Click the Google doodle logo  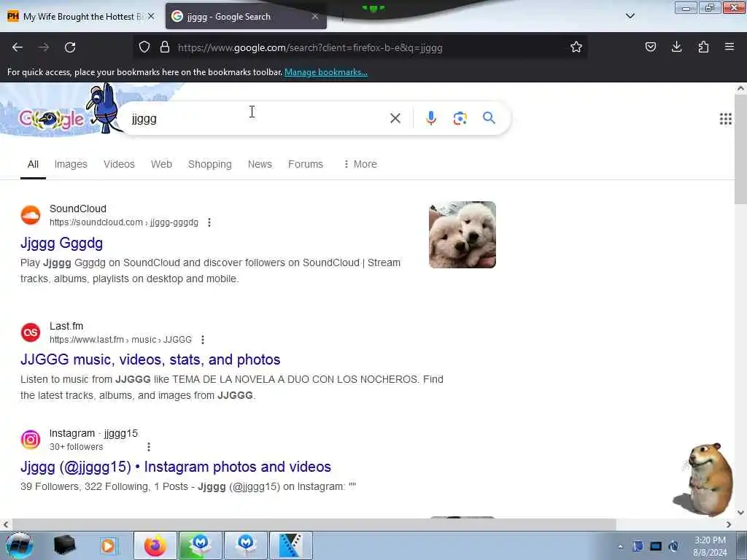pos(52,119)
